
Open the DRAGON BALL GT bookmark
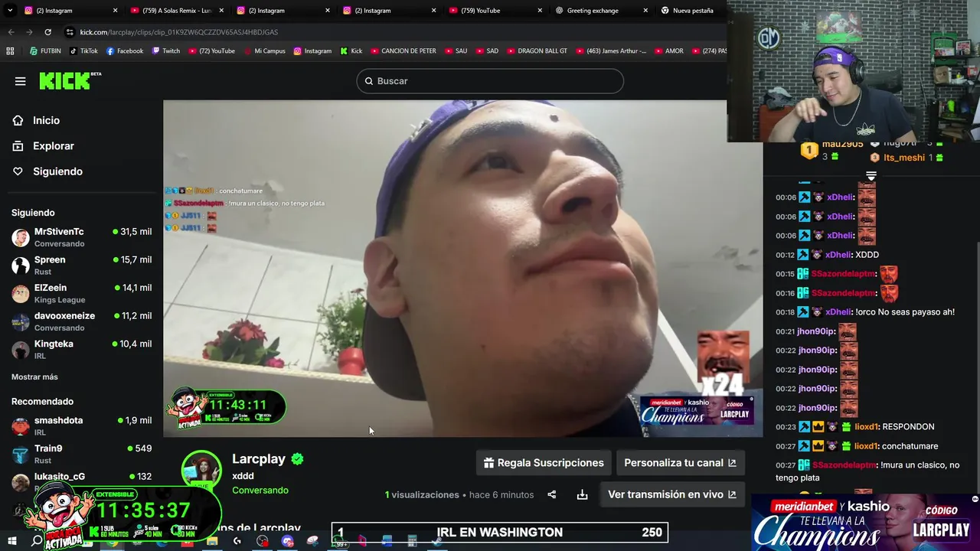[x=537, y=51]
